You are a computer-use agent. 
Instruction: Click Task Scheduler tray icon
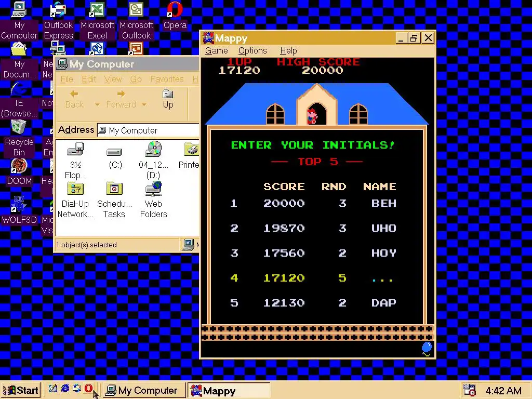coord(470,390)
